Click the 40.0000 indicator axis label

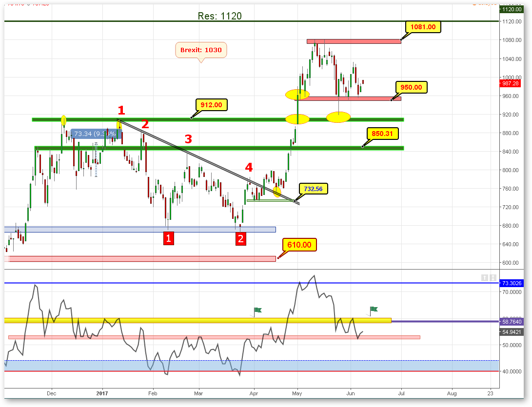512,372
